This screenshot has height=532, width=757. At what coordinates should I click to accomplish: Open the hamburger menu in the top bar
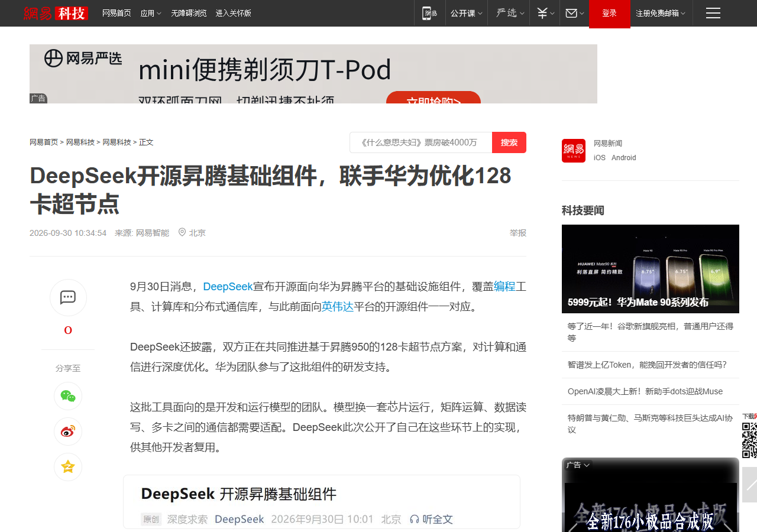click(x=713, y=13)
